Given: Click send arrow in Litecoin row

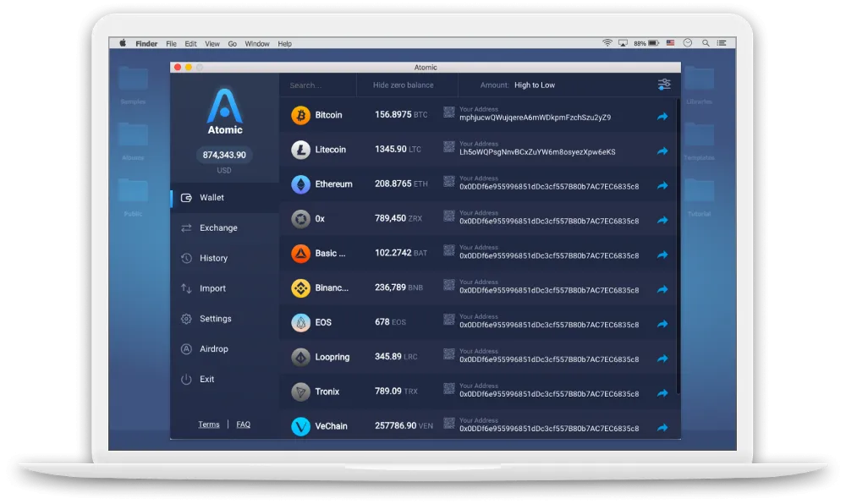Looking at the screenshot, I should [662, 151].
